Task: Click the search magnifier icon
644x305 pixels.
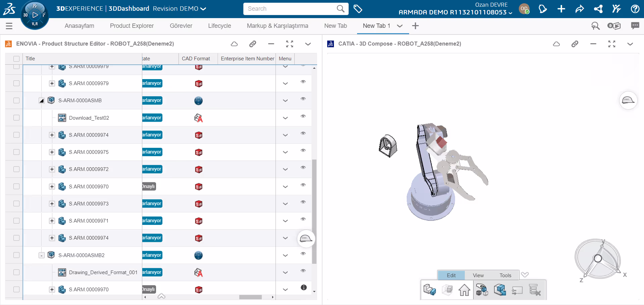Action: 340,9
